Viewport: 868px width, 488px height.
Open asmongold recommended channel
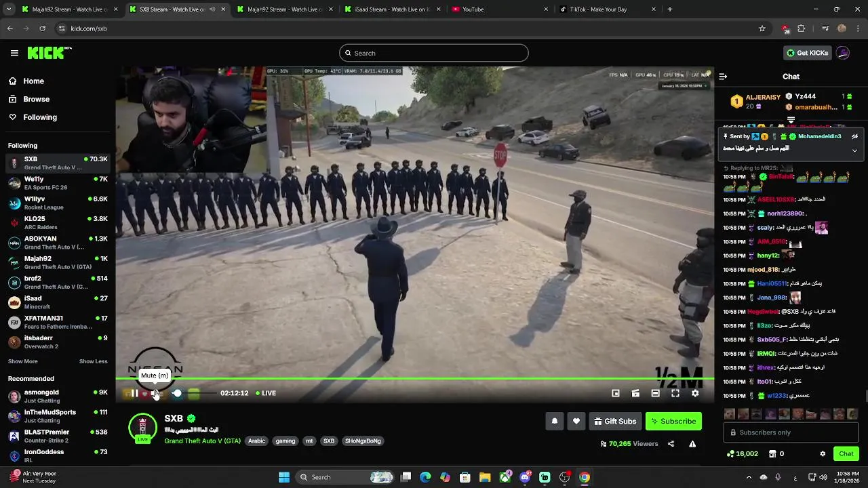[58, 396]
